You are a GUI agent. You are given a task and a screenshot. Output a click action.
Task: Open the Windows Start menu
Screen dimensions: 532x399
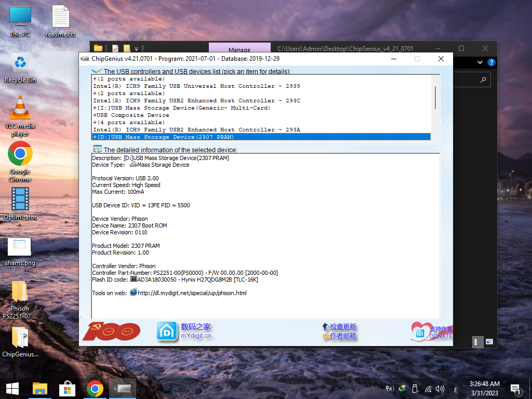pos(12,389)
